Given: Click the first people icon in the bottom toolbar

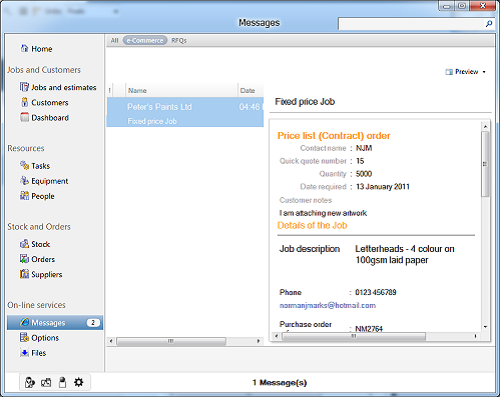Looking at the screenshot, I should coord(30,382).
